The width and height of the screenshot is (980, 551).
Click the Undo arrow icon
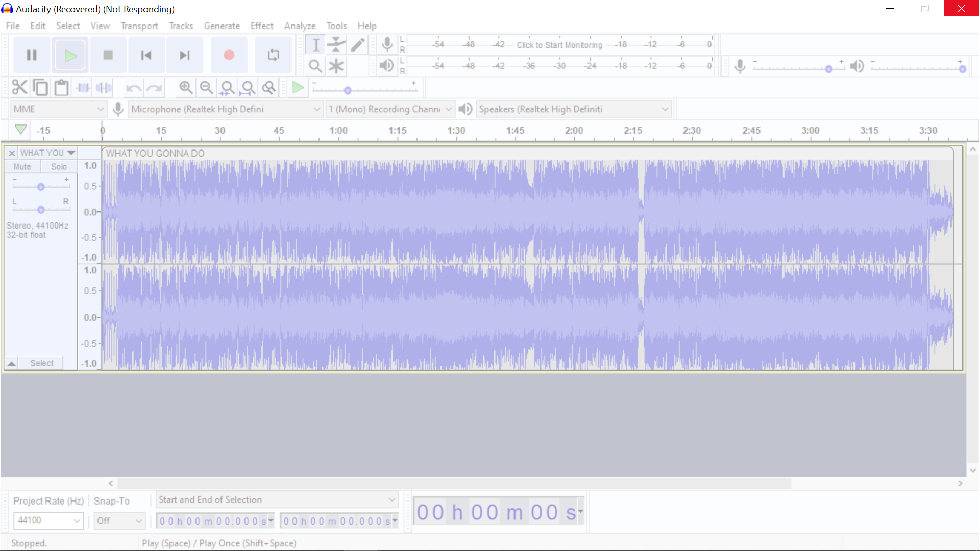point(133,88)
